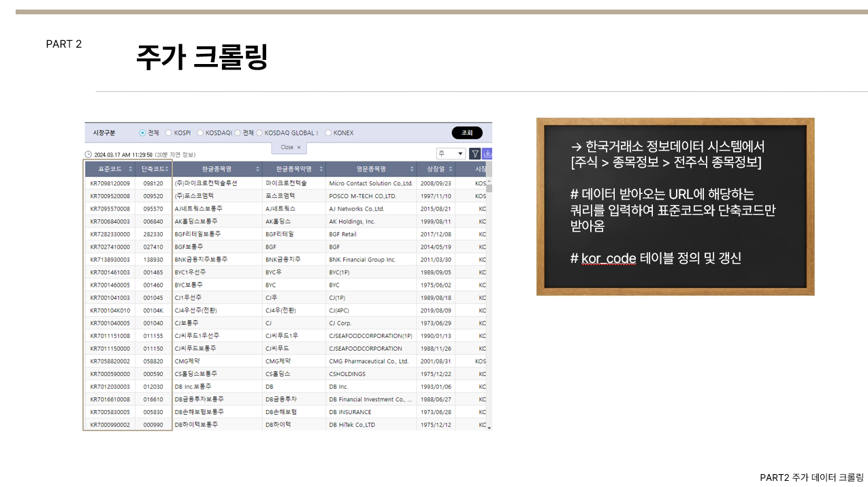The image size is (868, 487).
Task: Click the PART 2 label
Action: (x=64, y=44)
